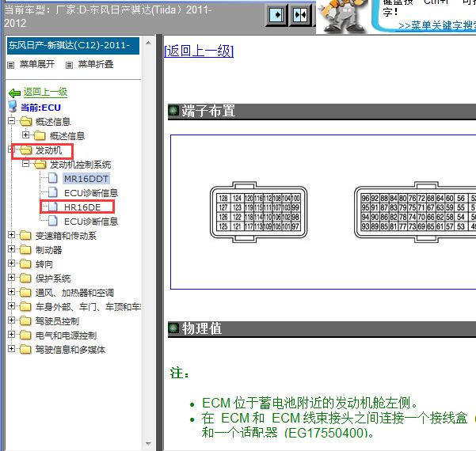The height and width of the screenshot is (451, 476).
Task: Expand the 保护系统 node
Action: pyautogui.click(x=11, y=277)
